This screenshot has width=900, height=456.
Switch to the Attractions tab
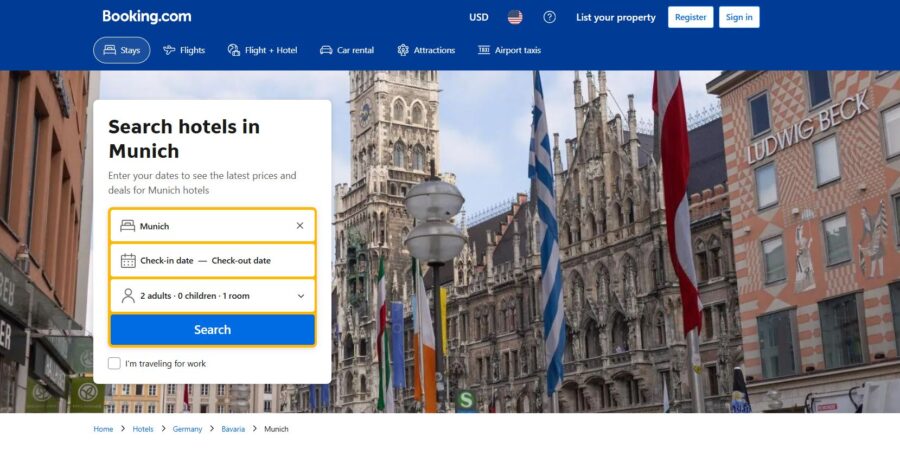425,50
